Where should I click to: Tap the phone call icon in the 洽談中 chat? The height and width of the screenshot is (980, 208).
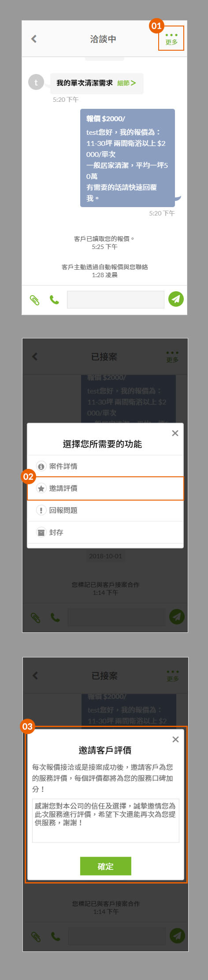[x=54, y=300]
